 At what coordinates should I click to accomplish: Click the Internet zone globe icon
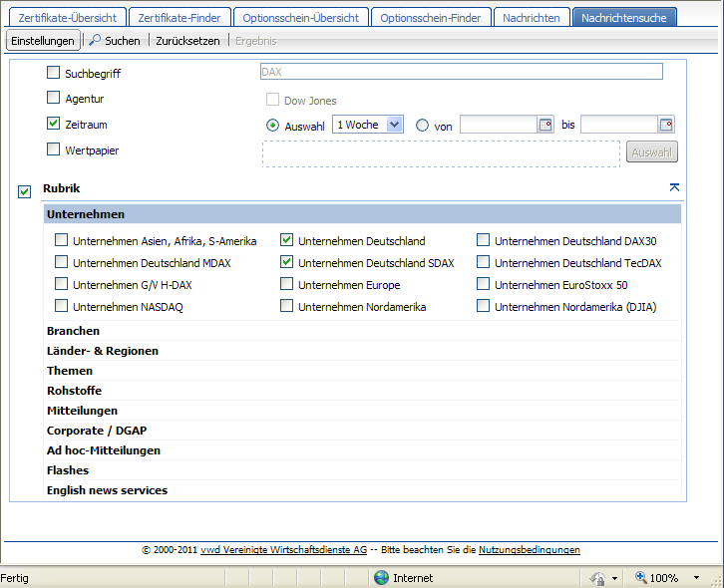click(x=381, y=578)
